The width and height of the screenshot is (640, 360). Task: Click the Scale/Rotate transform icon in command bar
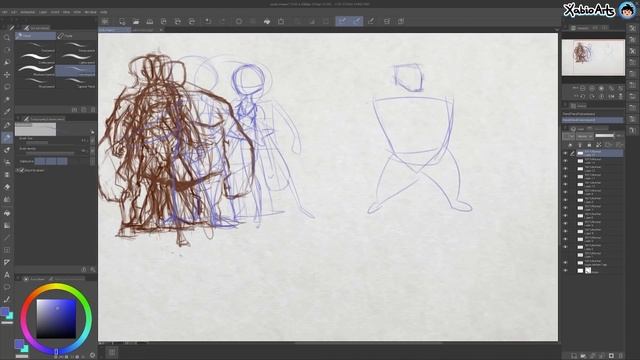pos(281,21)
